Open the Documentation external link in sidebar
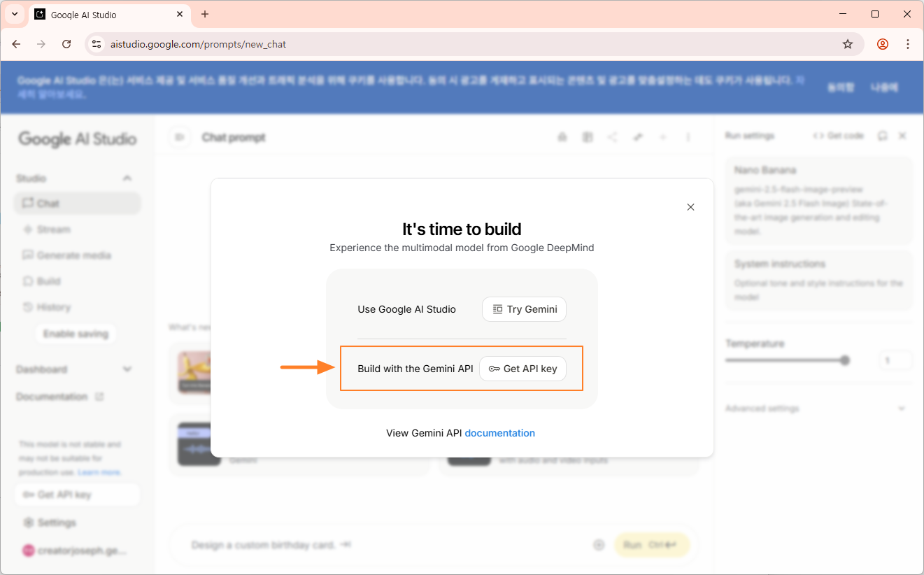This screenshot has width=924, height=575. point(60,397)
